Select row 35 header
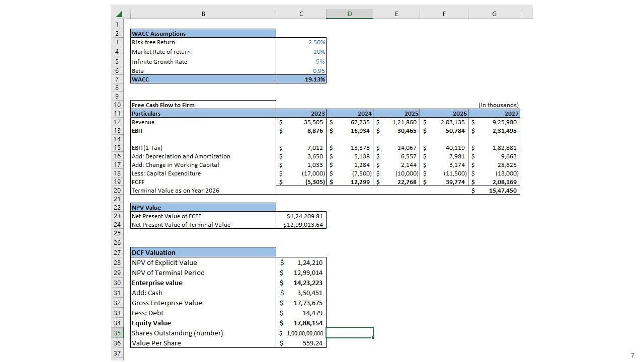 tap(117, 333)
